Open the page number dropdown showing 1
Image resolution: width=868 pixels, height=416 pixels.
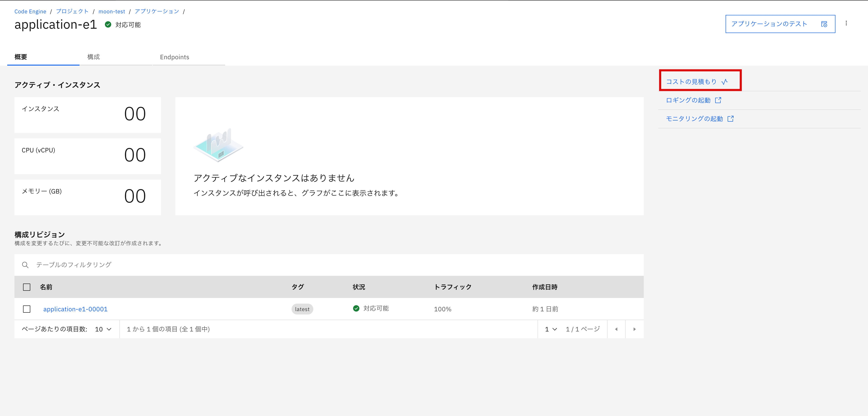click(551, 329)
